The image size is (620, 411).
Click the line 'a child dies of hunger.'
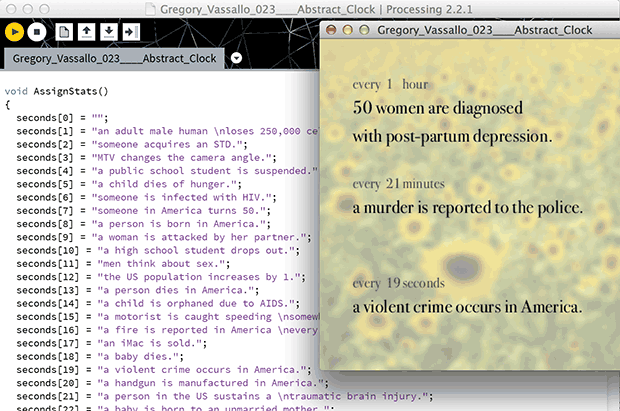[129, 184]
